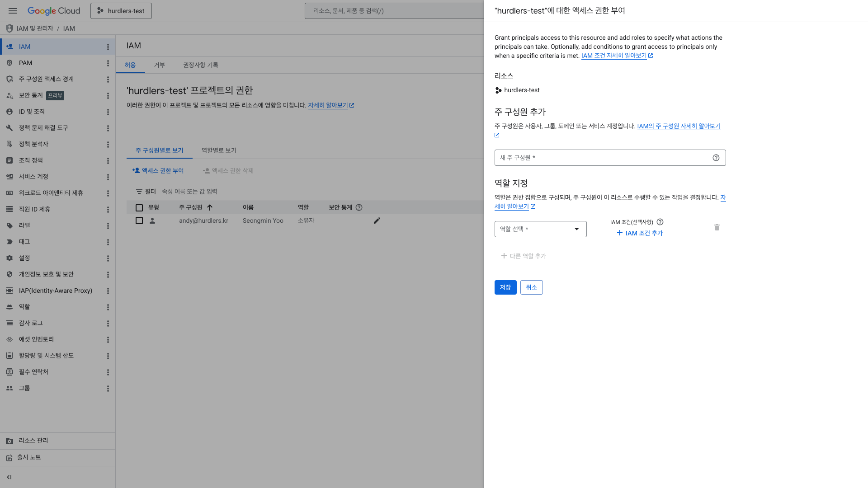Open the 자세히 알아보기 link under project permissions
The height and width of the screenshot is (488, 868).
tap(331, 105)
